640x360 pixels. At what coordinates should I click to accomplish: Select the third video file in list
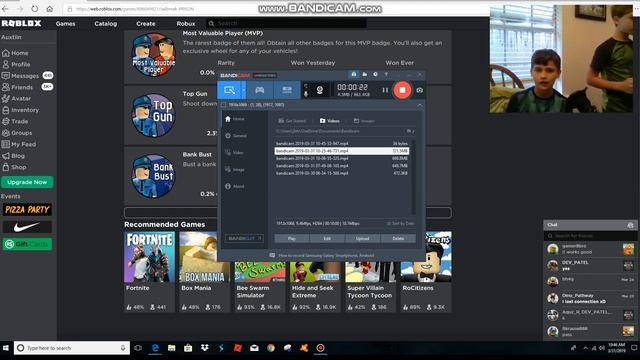pyautogui.click(x=342, y=158)
